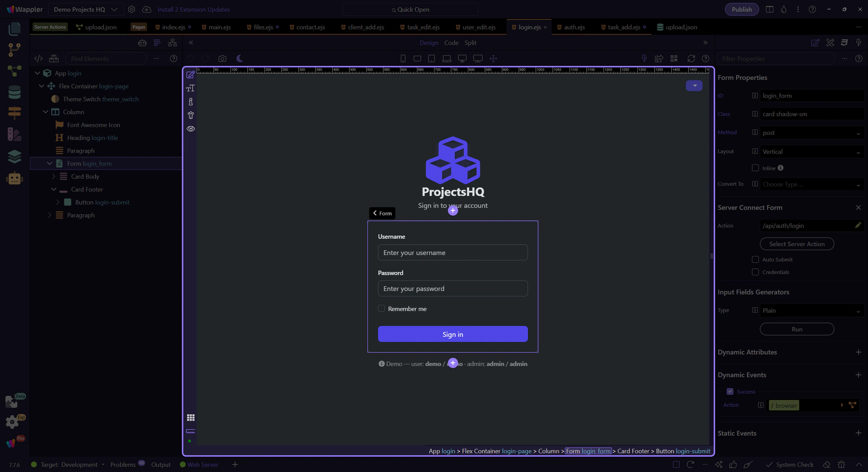Click the refresh design view icon
868x472 pixels.
point(691,58)
